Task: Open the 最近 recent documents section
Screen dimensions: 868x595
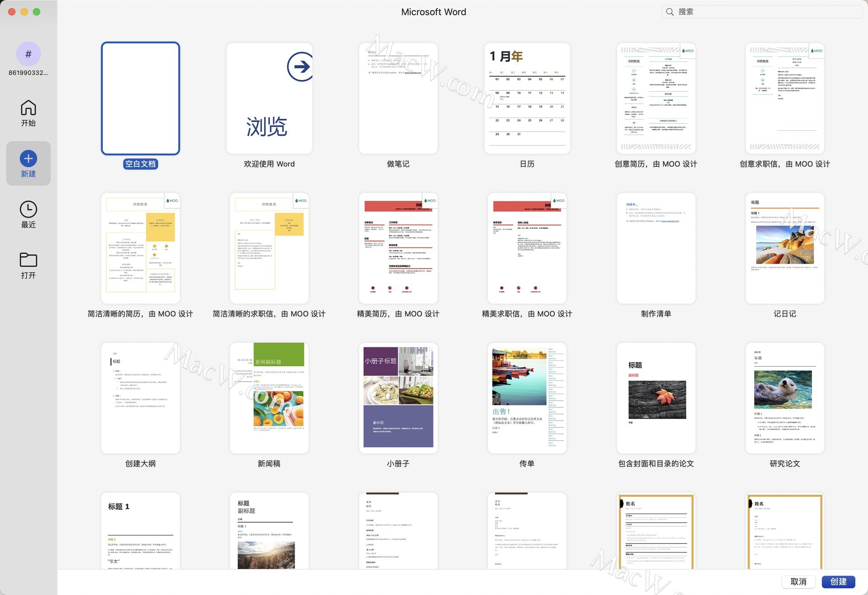Action: (x=28, y=215)
